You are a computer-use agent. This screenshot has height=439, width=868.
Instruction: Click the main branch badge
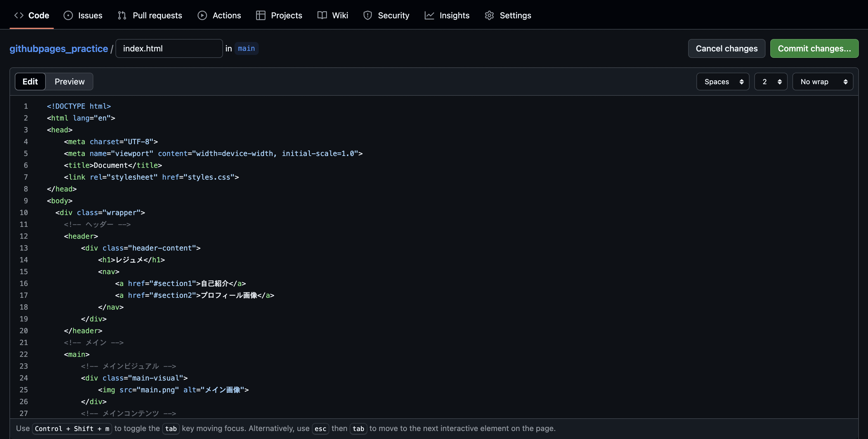tap(246, 48)
